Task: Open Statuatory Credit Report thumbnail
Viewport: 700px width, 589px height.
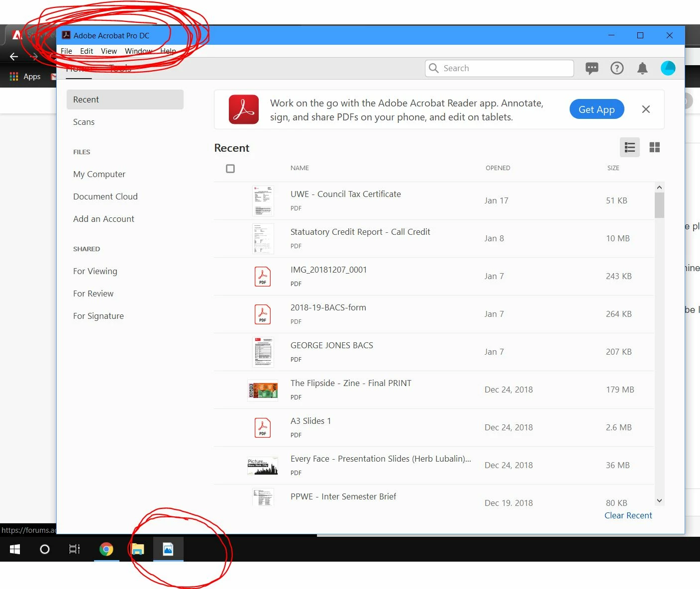Action: [263, 239]
